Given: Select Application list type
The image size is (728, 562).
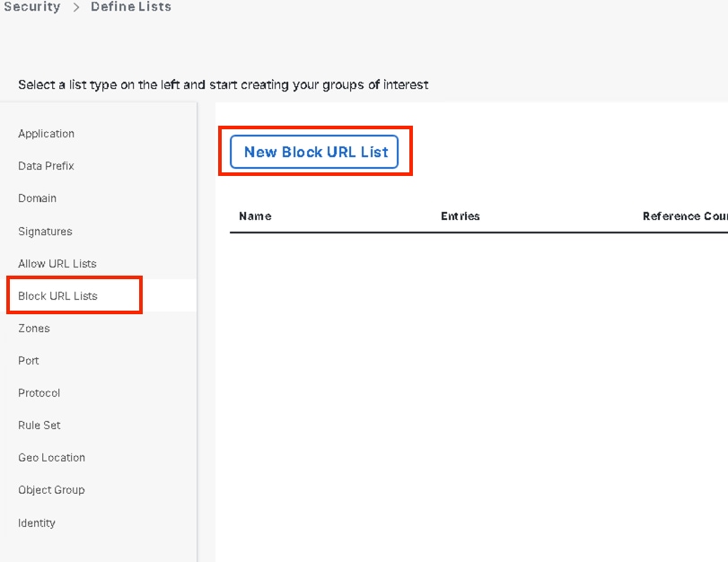Looking at the screenshot, I should [46, 134].
